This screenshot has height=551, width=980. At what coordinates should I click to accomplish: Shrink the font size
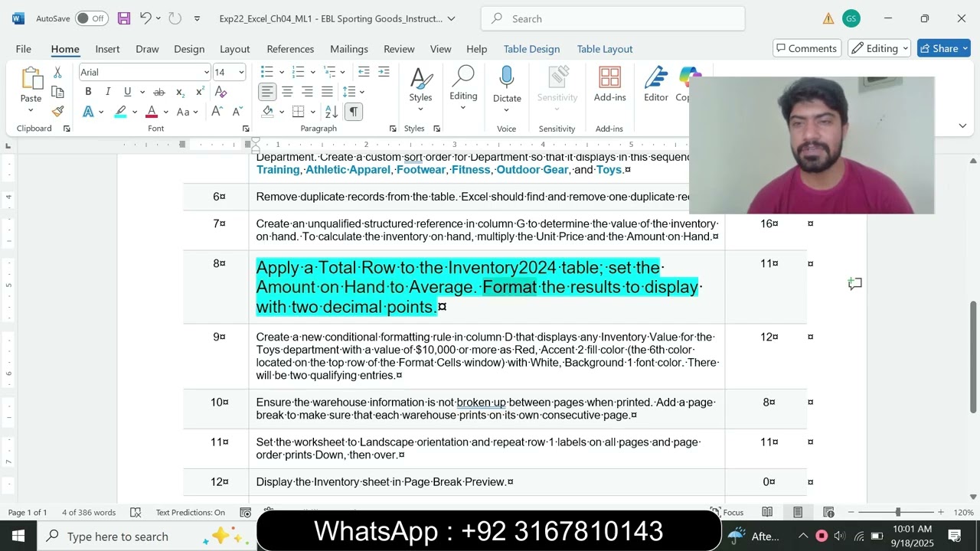236,112
